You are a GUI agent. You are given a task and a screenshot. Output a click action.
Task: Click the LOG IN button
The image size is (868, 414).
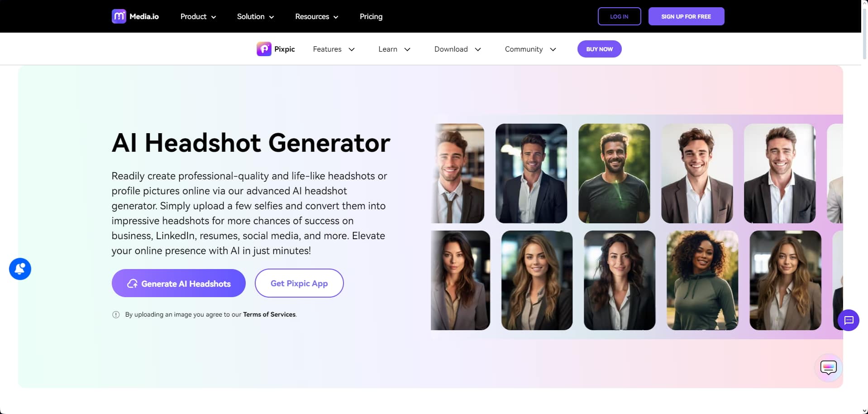[619, 16]
